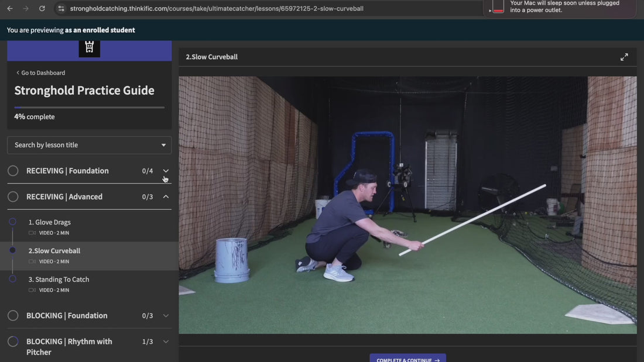The height and width of the screenshot is (362, 644).
Task: Toggle RECIEVING Foundation completion circle
Action: click(13, 171)
